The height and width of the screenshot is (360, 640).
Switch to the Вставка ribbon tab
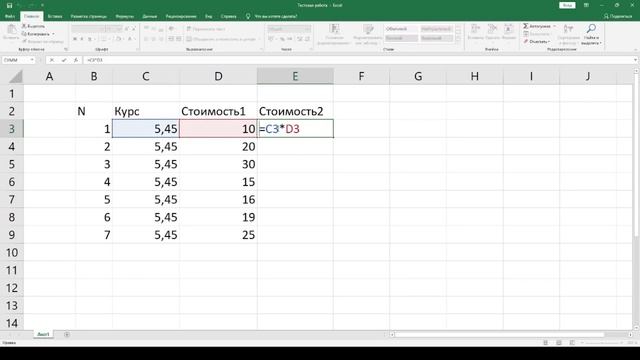click(x=55, y=16)
